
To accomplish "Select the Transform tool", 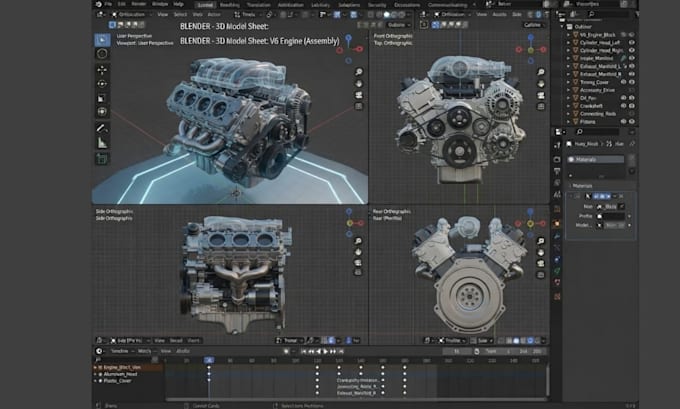I will pos(102,112).
